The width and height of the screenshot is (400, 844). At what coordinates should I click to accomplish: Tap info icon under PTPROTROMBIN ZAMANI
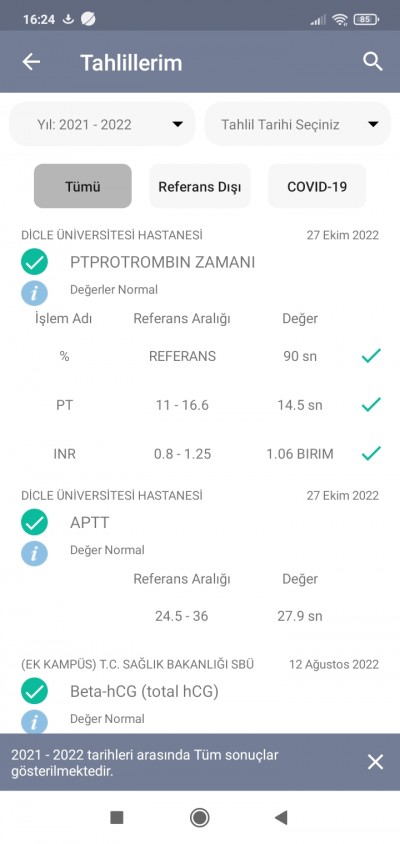[34, 293]
